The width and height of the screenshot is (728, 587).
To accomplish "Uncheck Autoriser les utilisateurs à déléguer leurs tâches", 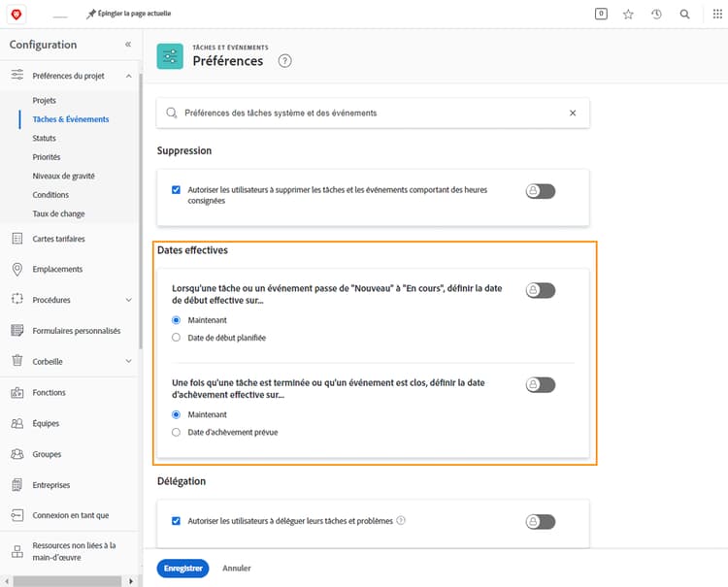I will click(x=176, y=521).
